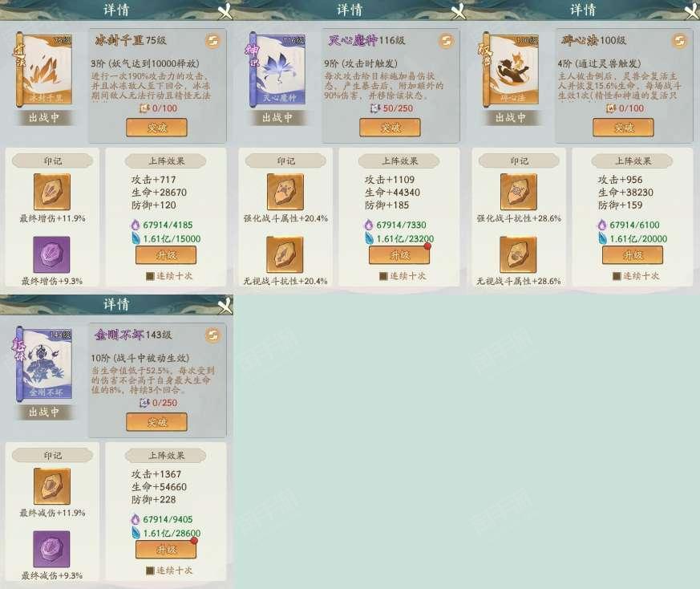Click 出战中 label under 碎心法 scroll
Screen dimensions: 700x589
(511, 118)
